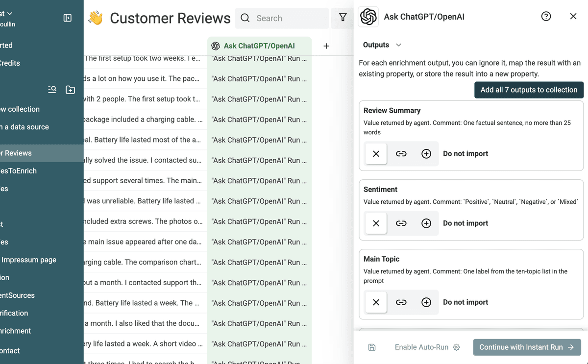Click cell 'ed support several times. The main'
The width and height of the screenshot is (588, 364).
(146, 181)
